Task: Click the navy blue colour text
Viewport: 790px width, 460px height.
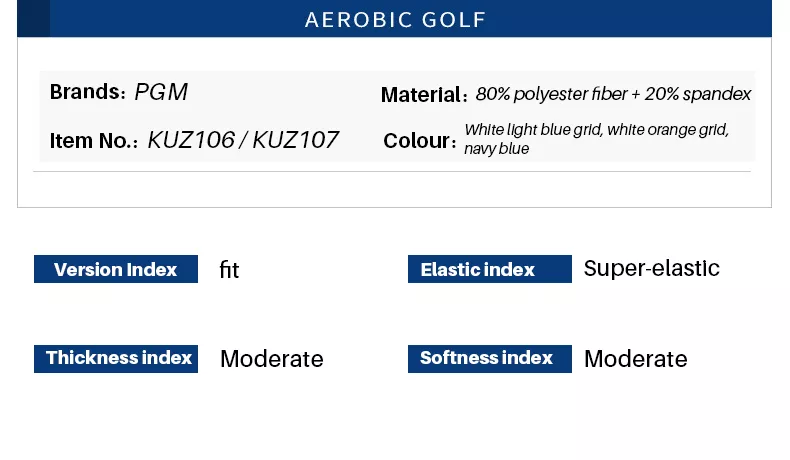Action: 497,149
